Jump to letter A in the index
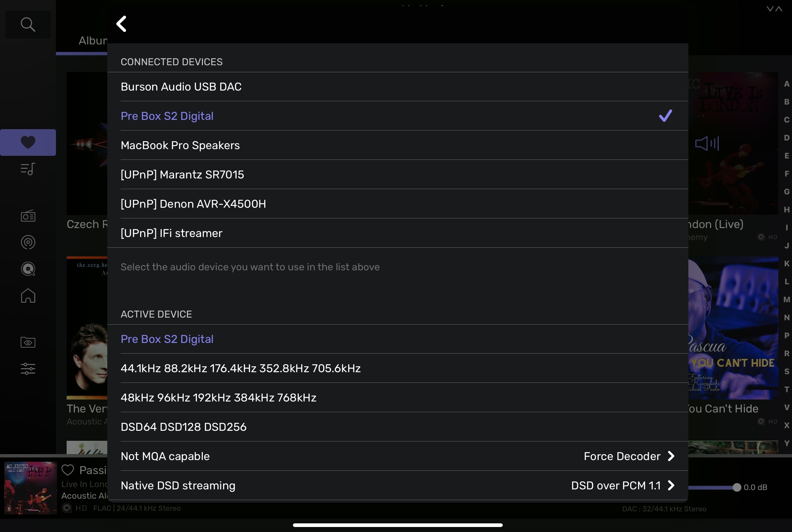The width and height of the screenshot is (792, 532). click(x=787, y=84)
